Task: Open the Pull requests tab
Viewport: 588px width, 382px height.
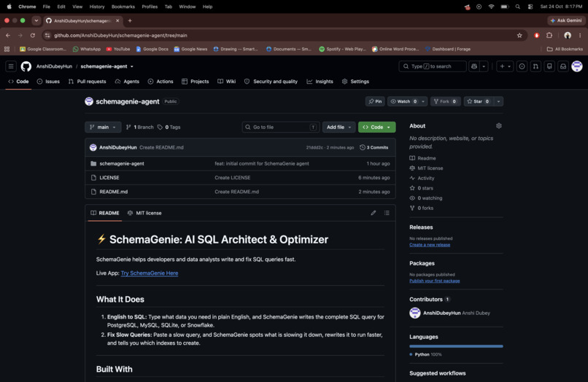Action: (x=88, y=82)
